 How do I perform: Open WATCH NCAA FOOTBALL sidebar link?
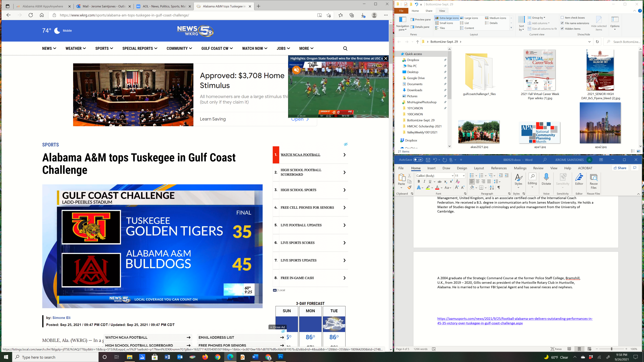pos(300,155)
